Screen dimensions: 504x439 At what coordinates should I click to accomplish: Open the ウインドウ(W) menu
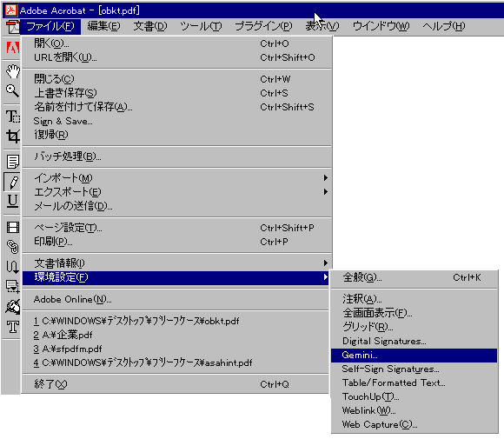[381, 26]
